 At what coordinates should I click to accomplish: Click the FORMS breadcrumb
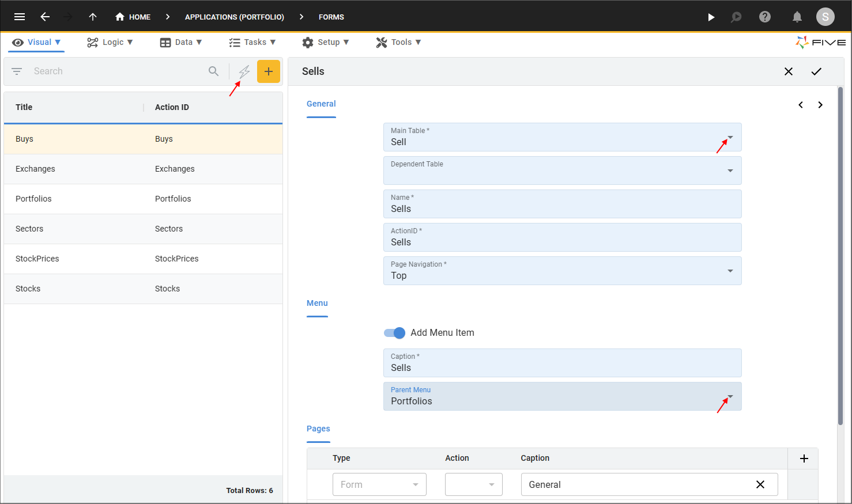(x=331, y=17)
